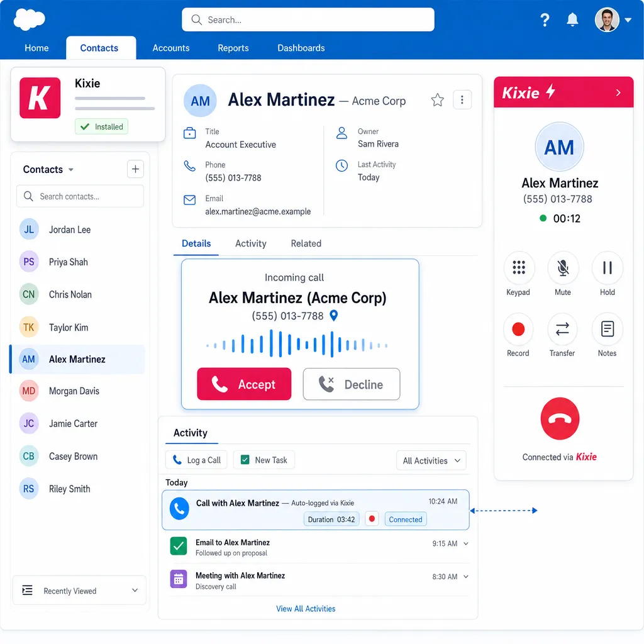Screen dimensions: 644x644
Task: Mute the microphone in Kixie
Action: pos(563,267)
